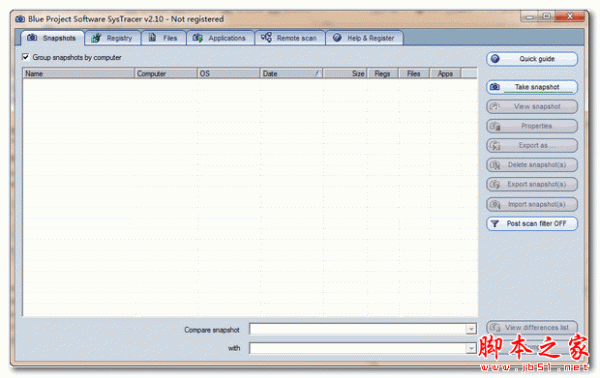Open the 'with' snapshot dropdown arrow

tap(471, 348)
